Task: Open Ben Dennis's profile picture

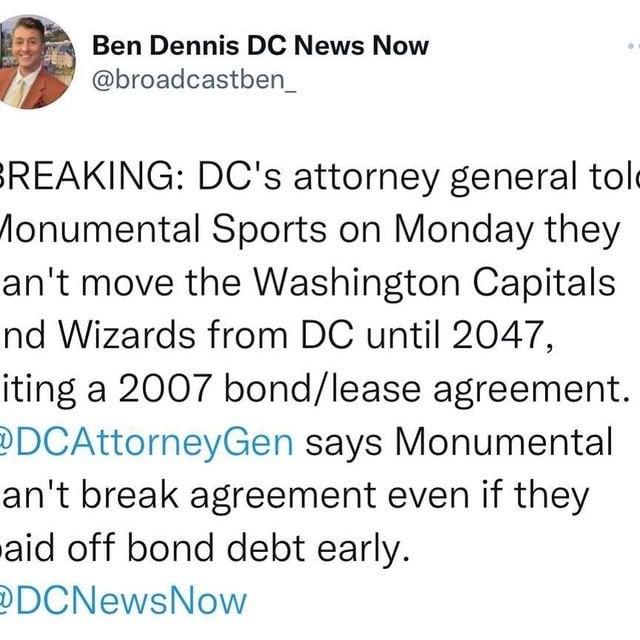Action: [35, 62]
